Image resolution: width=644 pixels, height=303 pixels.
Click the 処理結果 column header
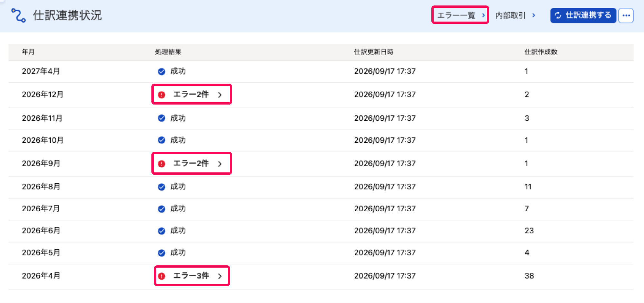point(168,52)
